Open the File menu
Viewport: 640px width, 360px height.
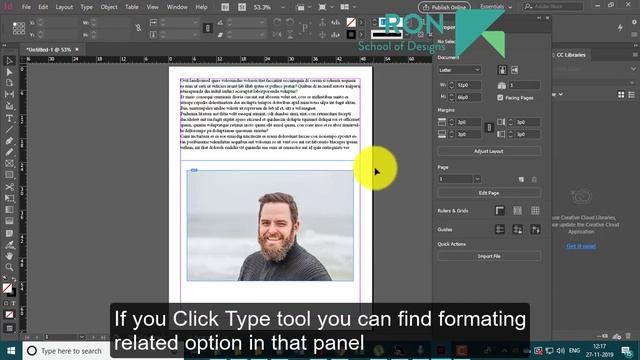[26, 7]
